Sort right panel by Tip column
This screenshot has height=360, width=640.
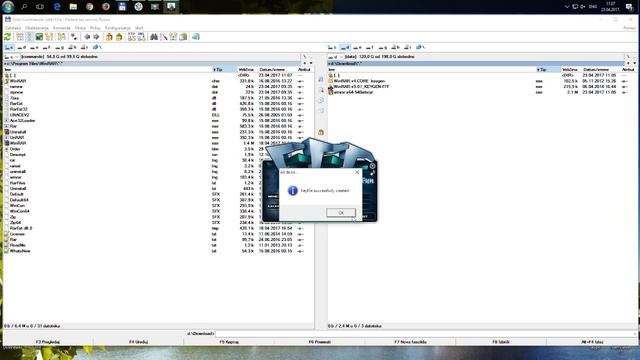tap(548, 70)
